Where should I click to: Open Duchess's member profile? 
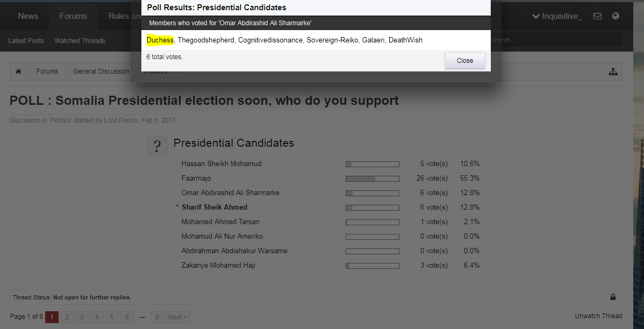pos(160,40)
